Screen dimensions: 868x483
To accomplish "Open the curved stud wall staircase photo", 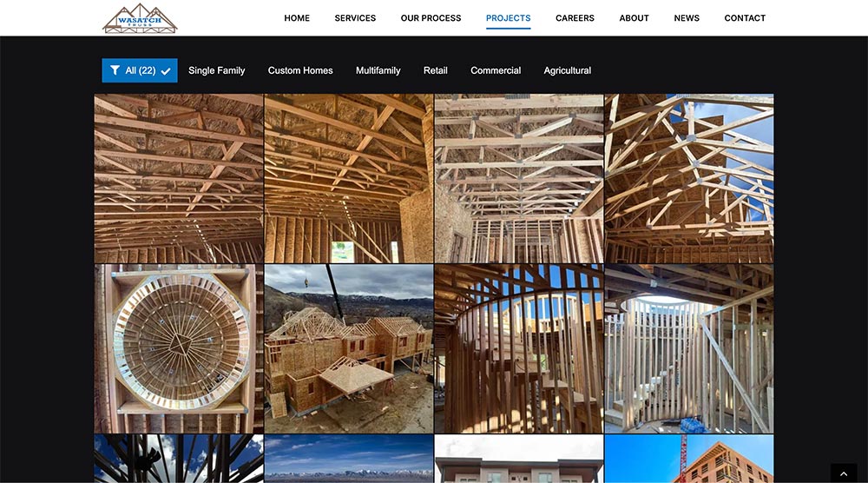I will pos(519,348).
